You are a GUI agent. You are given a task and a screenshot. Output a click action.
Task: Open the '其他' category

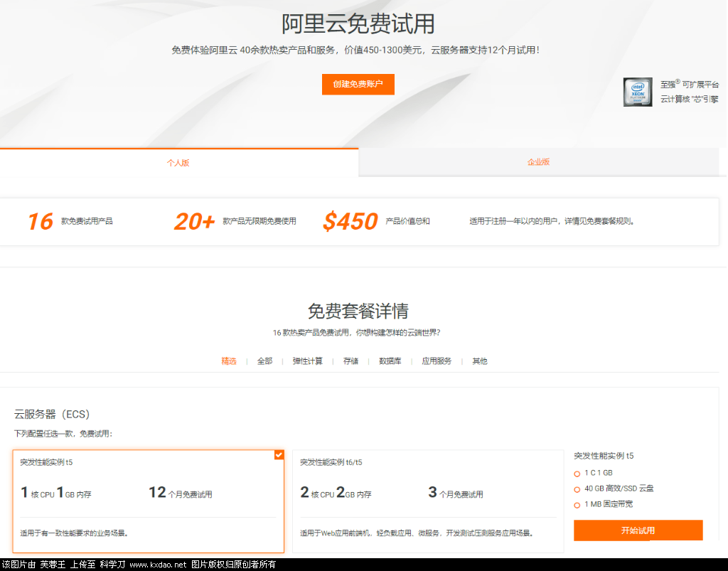tap(480, 361)
